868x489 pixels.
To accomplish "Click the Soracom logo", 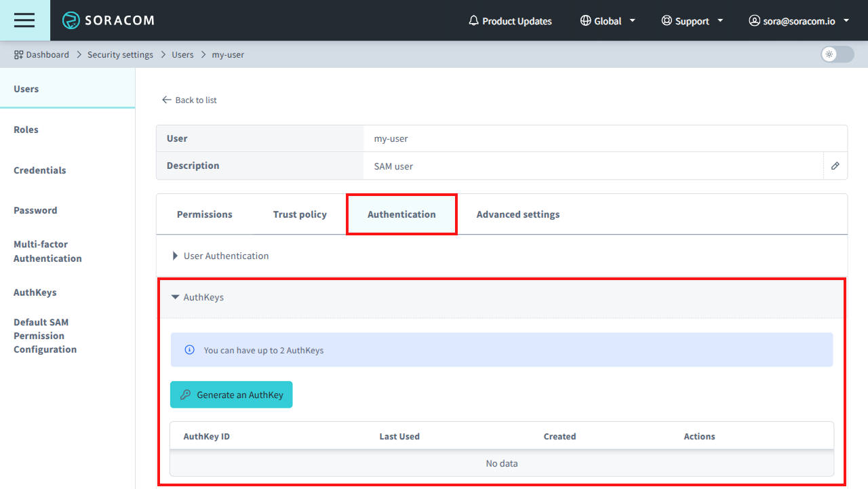I will (x=108, y=20).
